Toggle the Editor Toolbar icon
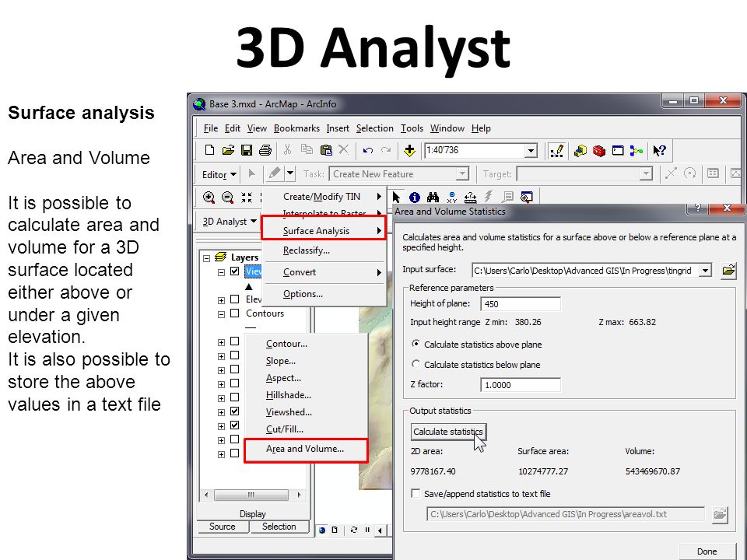Screen dimensions: 747x560 point(556,150)
